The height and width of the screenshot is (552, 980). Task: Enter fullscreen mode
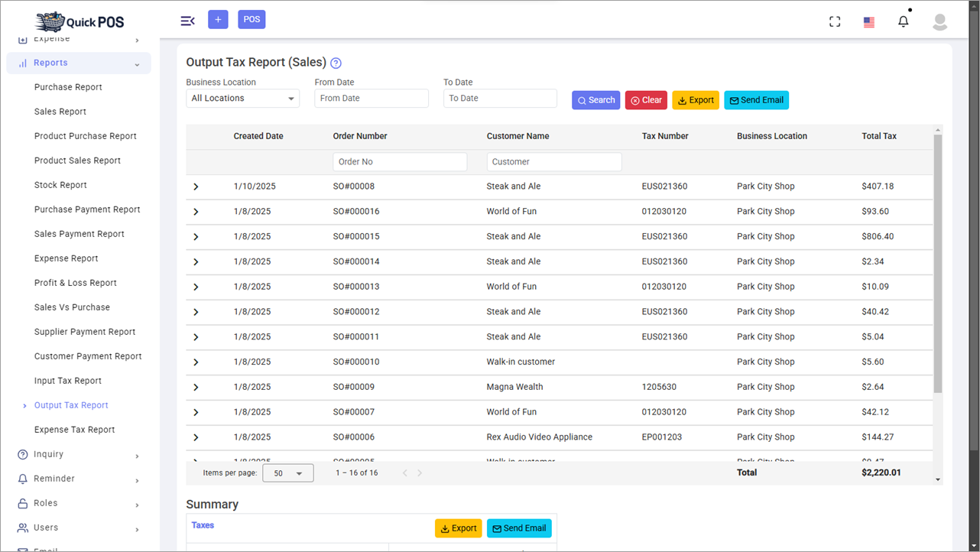pos(834,21)
